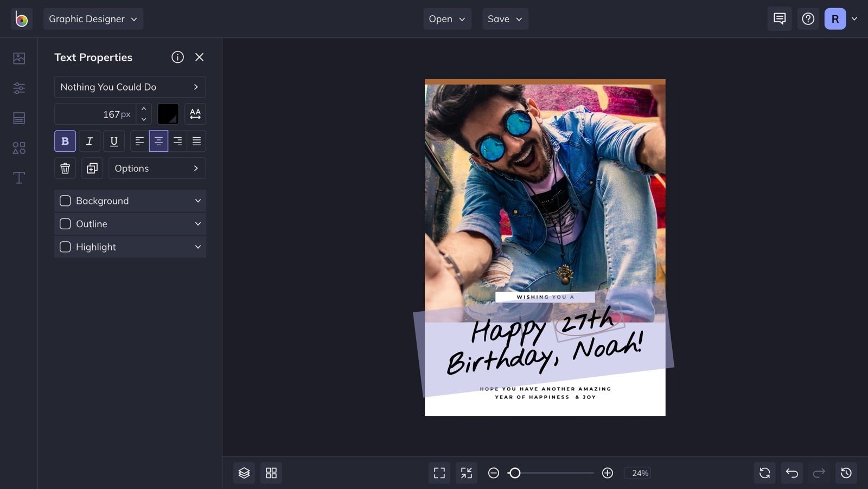The height and width of the screenshot is (489, 868).
Task: Open the Save menu
Action: pos(505,19)
